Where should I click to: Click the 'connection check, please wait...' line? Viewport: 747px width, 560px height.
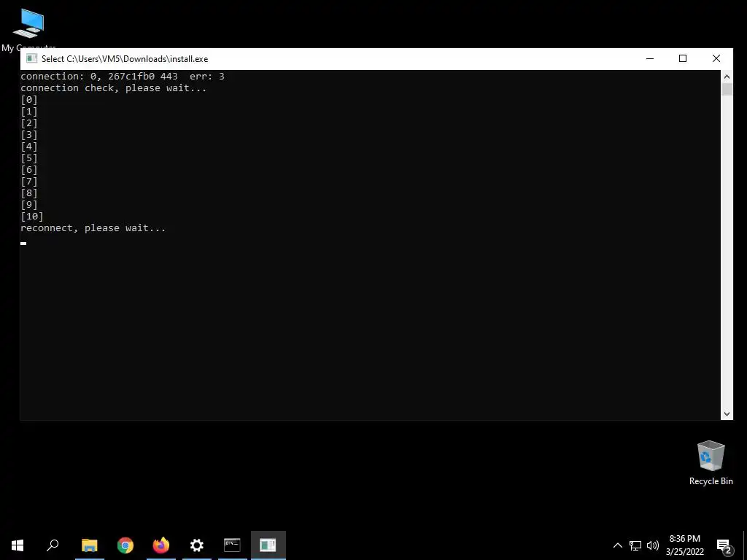point(113,88)
